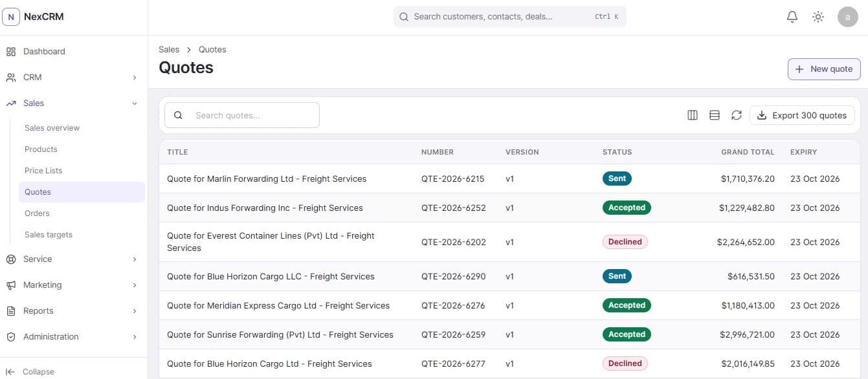Refresh the quotes list
Viewport: 868px width, 379px height.
tap(737, 115)
